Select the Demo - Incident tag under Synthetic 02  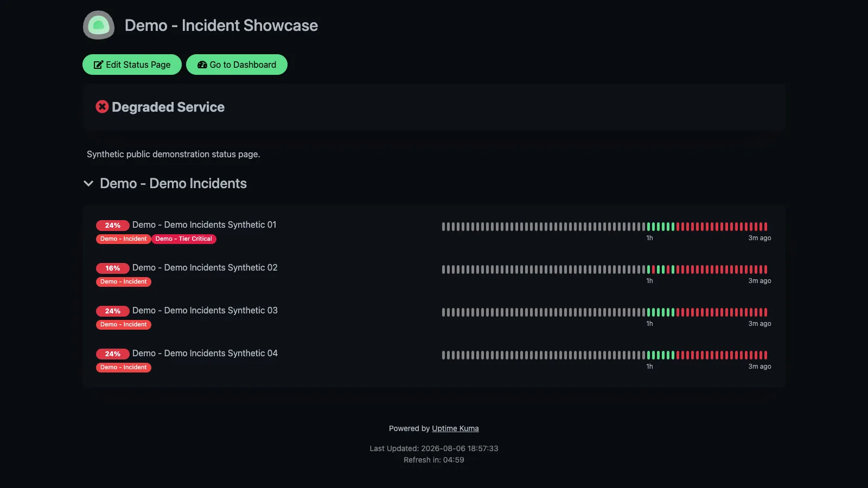tap(124, 281)
